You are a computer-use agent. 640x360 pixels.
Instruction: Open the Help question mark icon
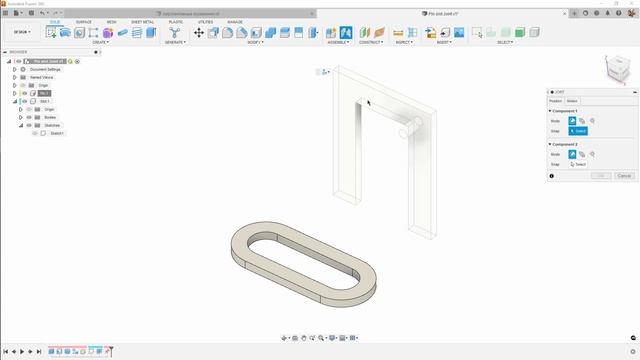point(618,13)
